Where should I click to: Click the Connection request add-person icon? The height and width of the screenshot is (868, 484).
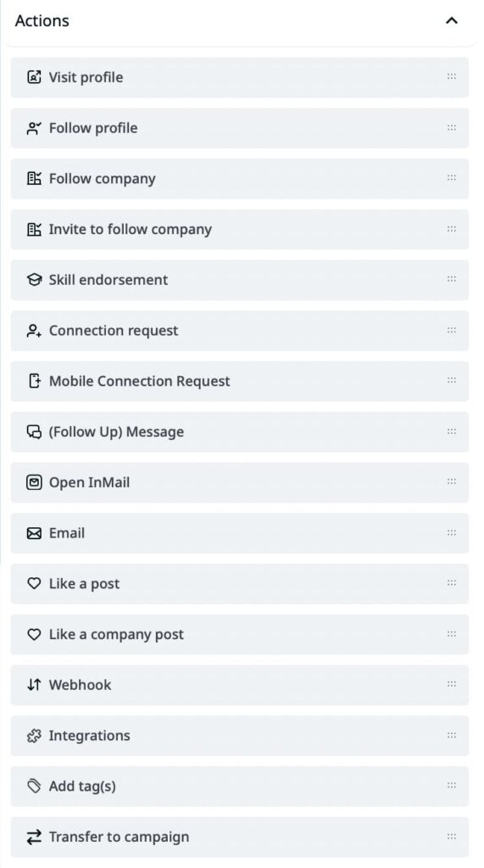click(x=34, y=331)
